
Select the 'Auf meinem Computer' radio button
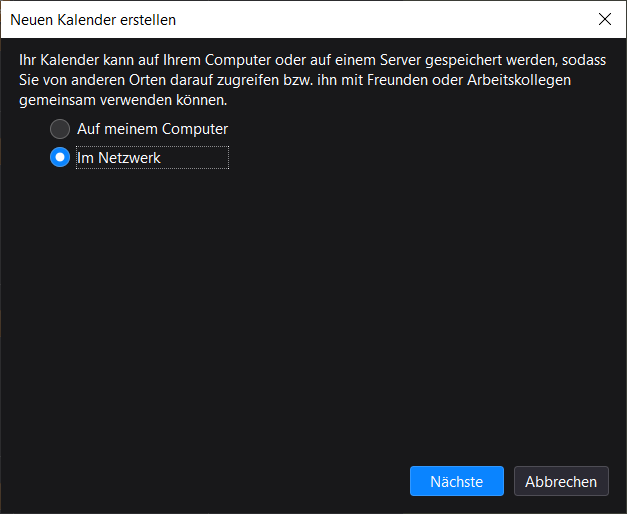tap(60, 129)
